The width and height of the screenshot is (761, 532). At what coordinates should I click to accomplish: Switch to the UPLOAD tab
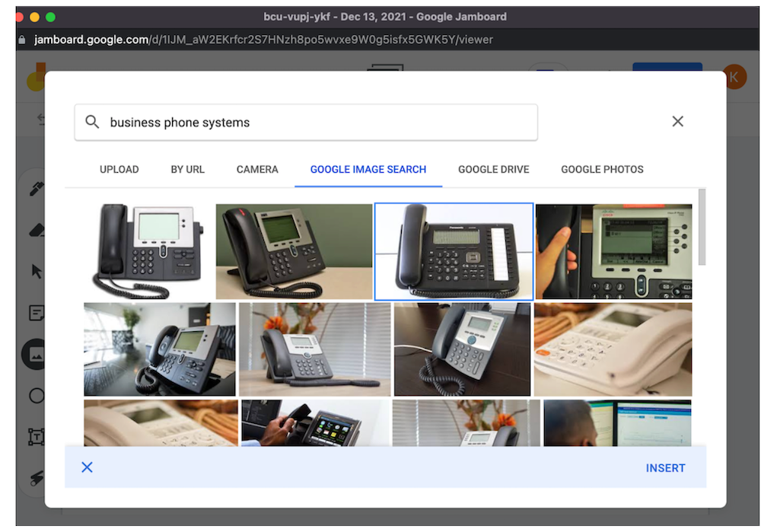point(119,170)
